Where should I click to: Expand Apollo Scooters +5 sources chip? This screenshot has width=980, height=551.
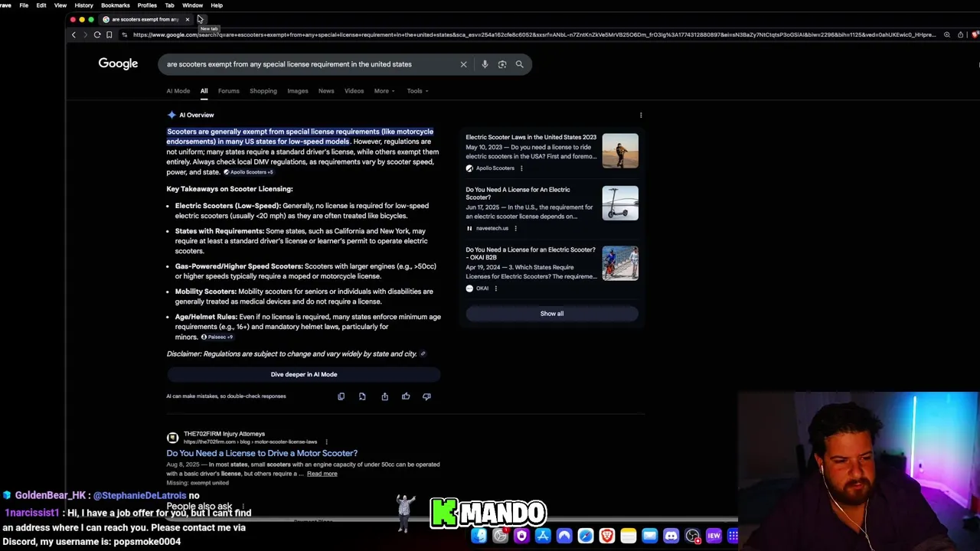248,172
